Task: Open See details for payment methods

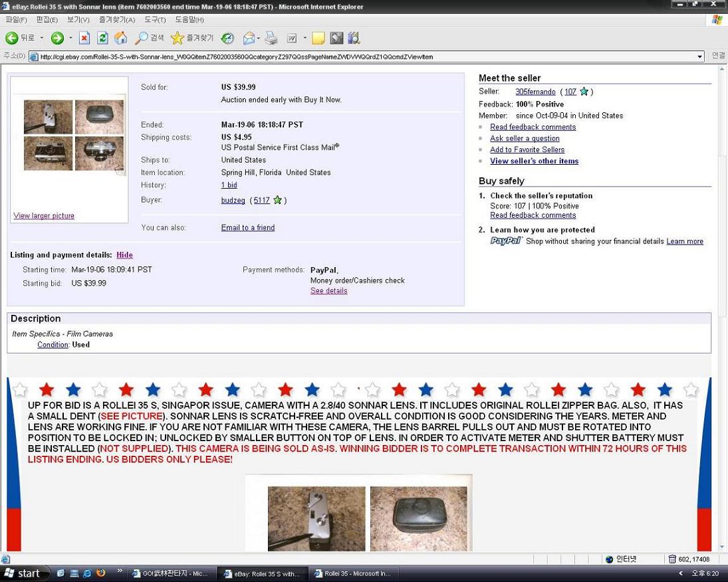Action: click(x=328, y=290)
